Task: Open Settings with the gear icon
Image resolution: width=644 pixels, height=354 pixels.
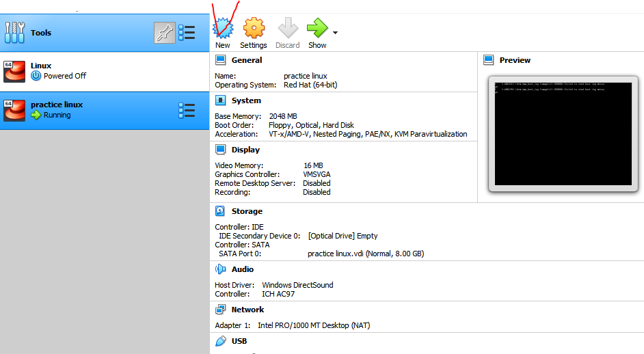Action: tap(254, 28)
